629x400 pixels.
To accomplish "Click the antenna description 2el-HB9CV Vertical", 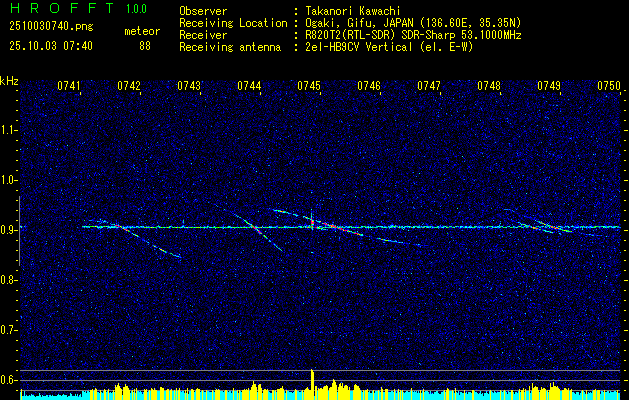I will [x=359, y=47].
